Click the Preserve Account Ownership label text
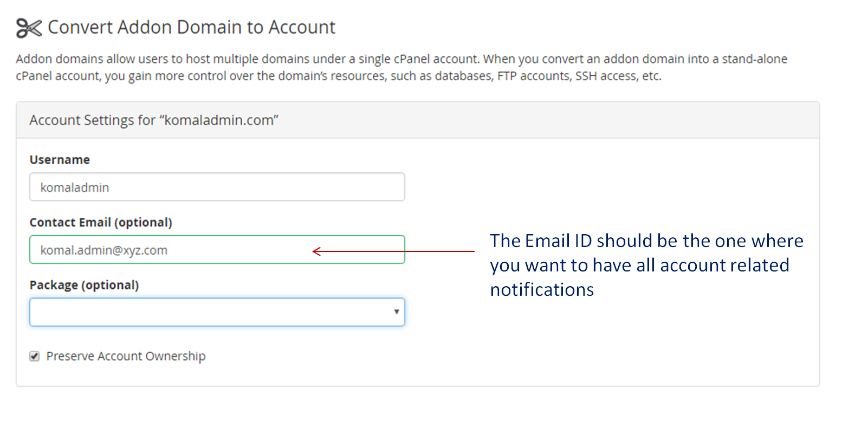This screenshot has height=421, width=868. tap(126, 356)
